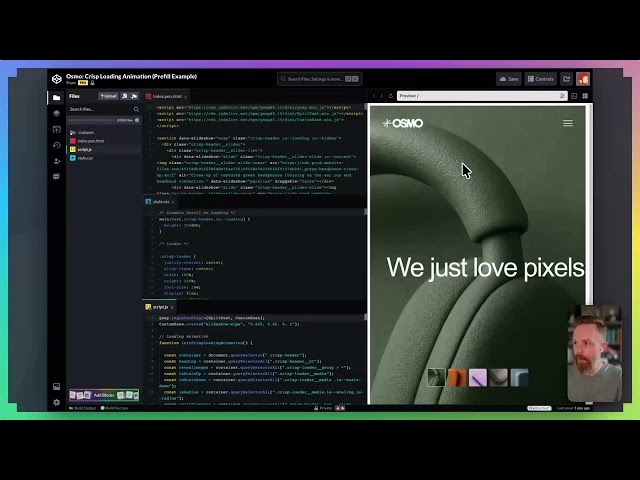Open the preview console icon

[574, 96]
